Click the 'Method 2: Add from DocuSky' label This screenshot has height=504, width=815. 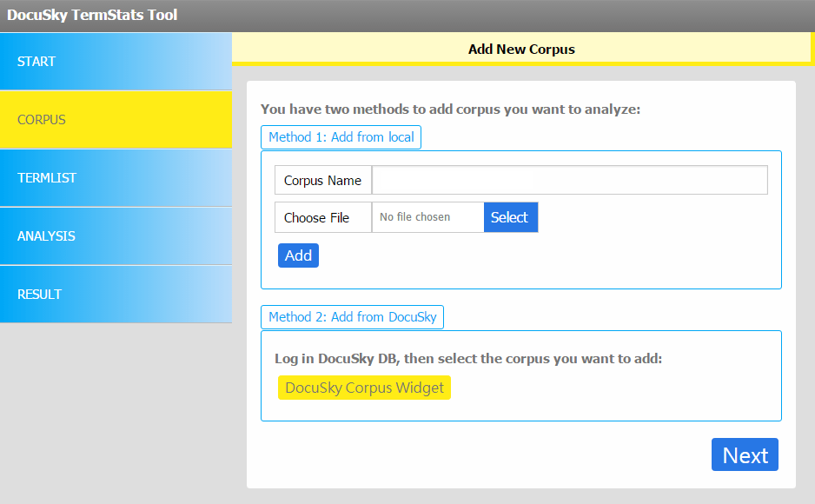point(352,317)
